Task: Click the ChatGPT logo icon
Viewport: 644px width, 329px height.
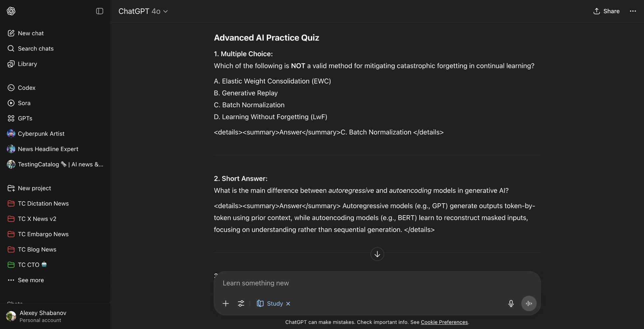Action: (x=11, y=11)
